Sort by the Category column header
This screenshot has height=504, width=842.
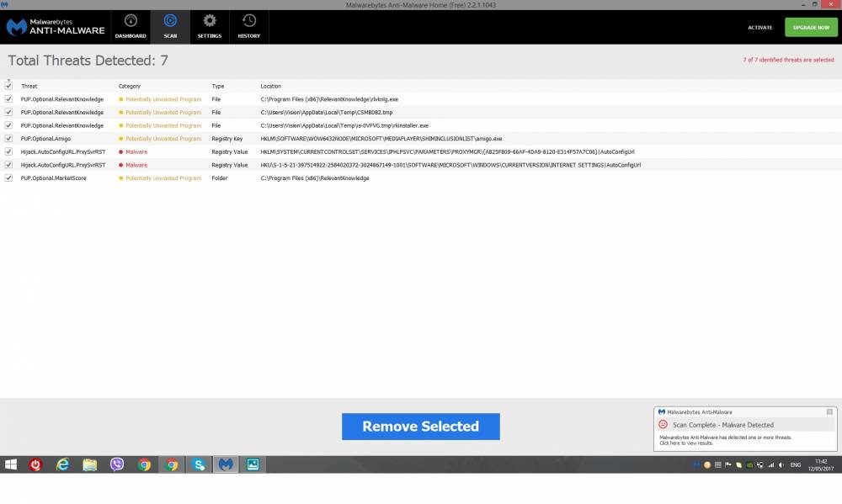point(130,86)
